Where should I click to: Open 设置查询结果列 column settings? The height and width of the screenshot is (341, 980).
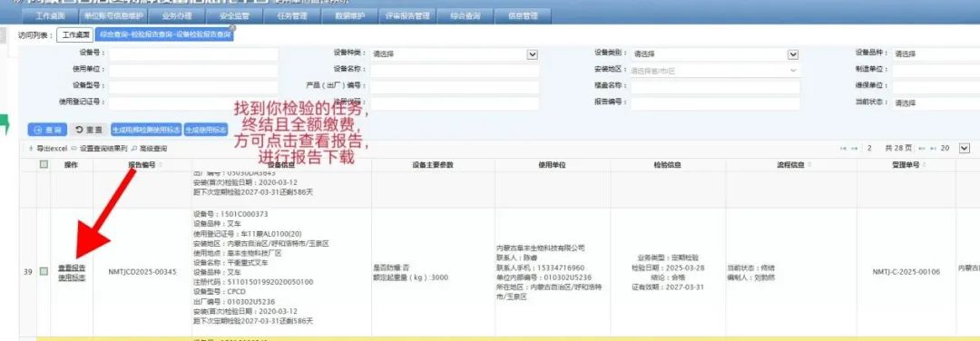click(x=100, y=149)
